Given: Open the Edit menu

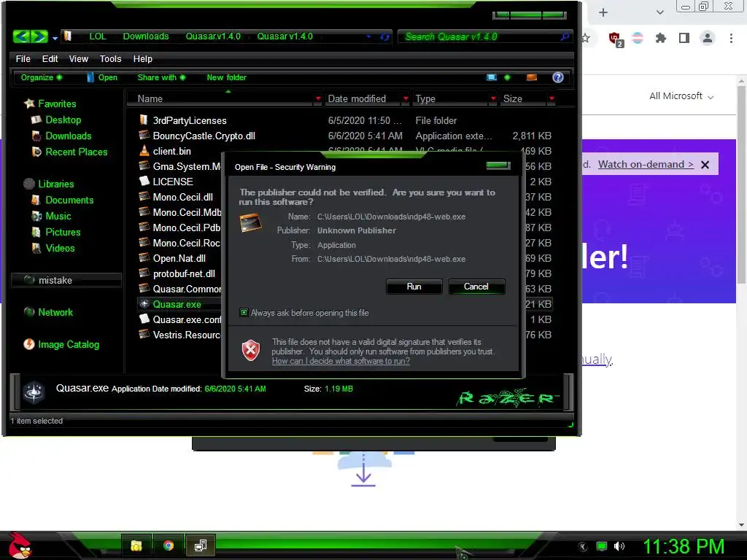Looking at the screenshot, I should tap(50, 58).
